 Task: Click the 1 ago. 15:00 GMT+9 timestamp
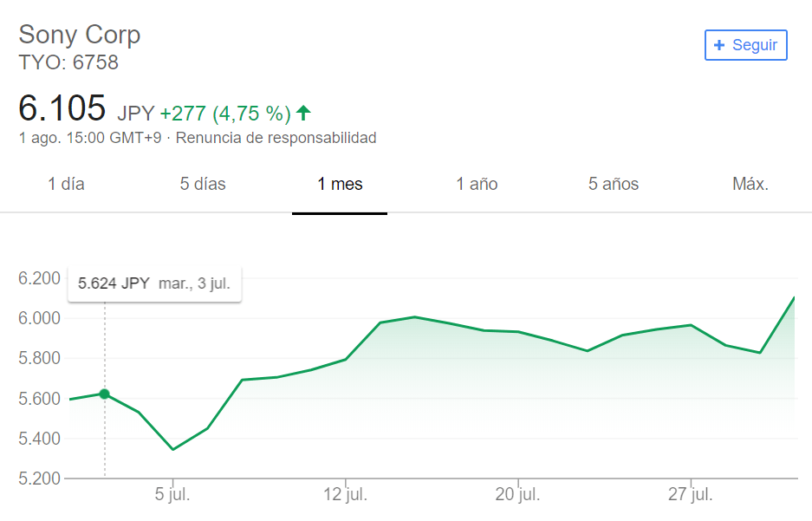click(x=90, y=138)
